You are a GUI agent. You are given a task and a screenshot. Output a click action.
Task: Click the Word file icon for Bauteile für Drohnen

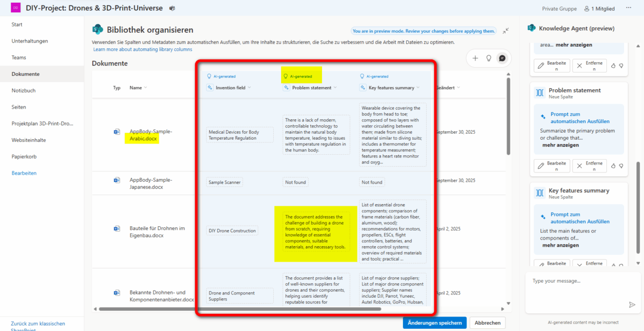[x=116, y=228]
